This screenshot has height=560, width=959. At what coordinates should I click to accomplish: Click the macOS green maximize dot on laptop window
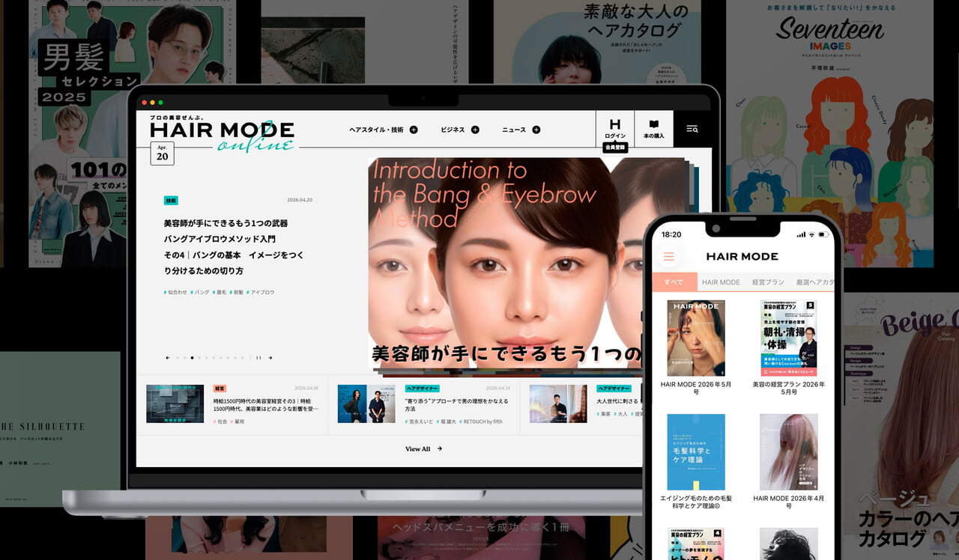(160, 102)
